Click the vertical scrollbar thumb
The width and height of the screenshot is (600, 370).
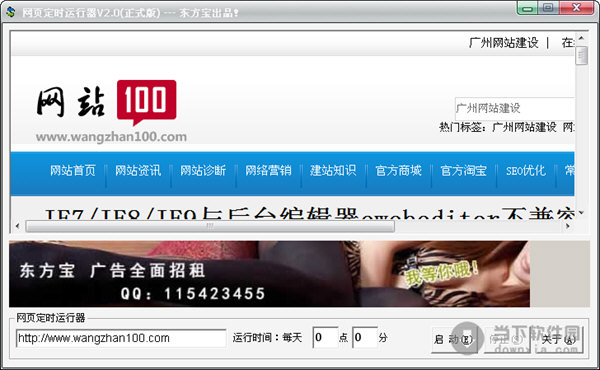tap(581, 56)
